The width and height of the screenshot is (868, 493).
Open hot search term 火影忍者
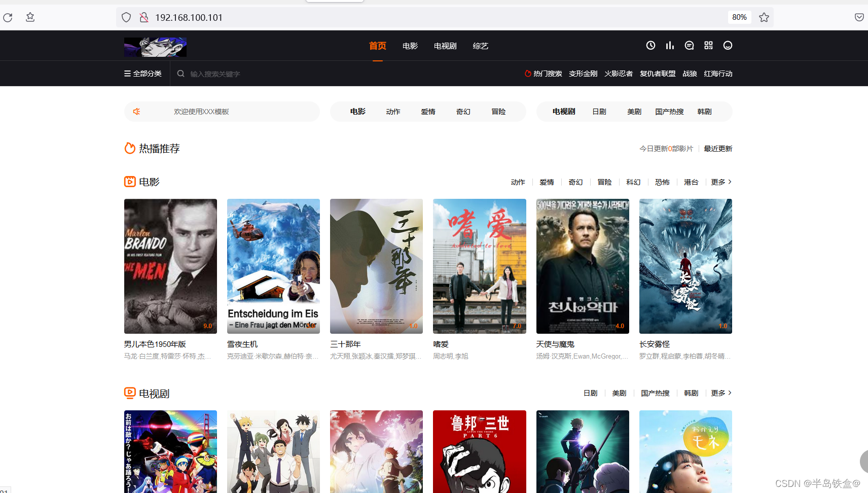click(619, 74)
